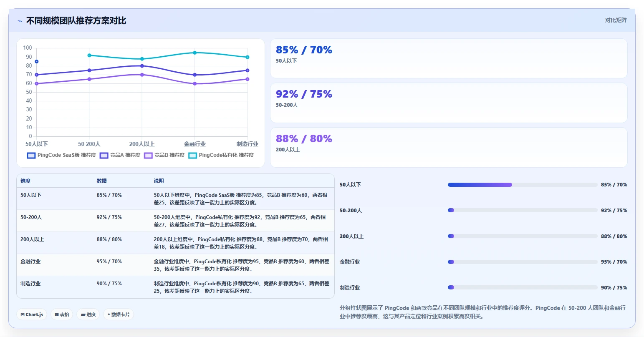Select the 50-200人 table row label
Image resolution: width=644 pixels, height=337 pixels.
[31, 217]
